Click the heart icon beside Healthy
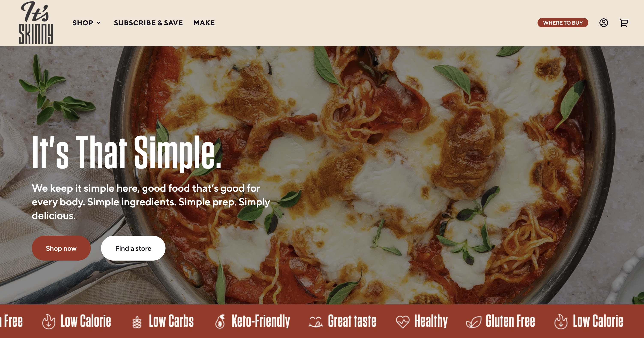Screen dimensions: 644x338 click(403, 321)
